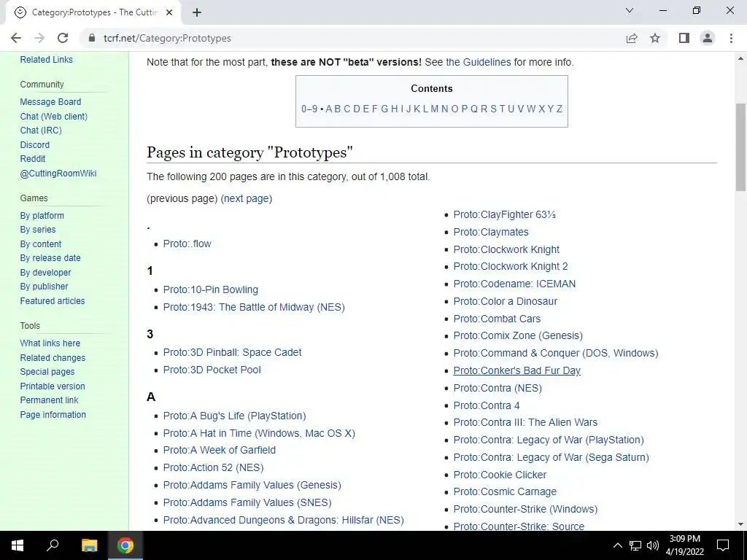Viewport: 747px width, 560px height.
Task: Open the @CuttingRoomWiki link
Action: (58, 174)
